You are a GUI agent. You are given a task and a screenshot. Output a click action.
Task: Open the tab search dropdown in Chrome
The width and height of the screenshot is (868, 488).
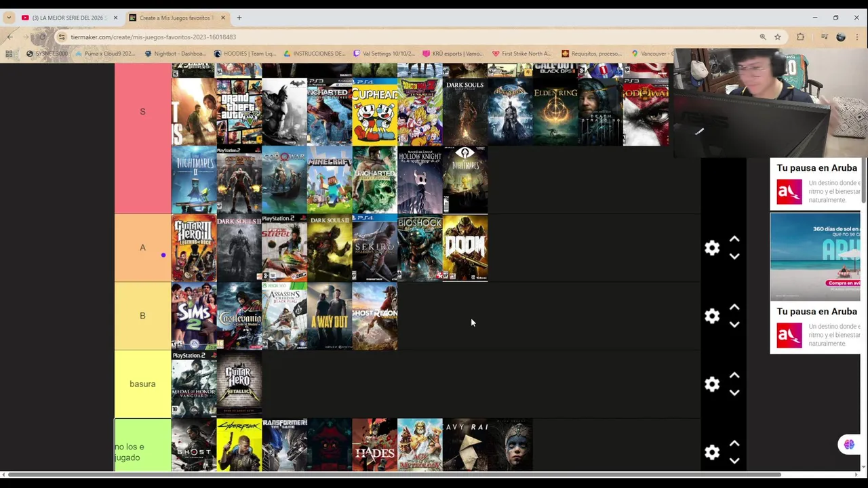[x=9, y=18]
